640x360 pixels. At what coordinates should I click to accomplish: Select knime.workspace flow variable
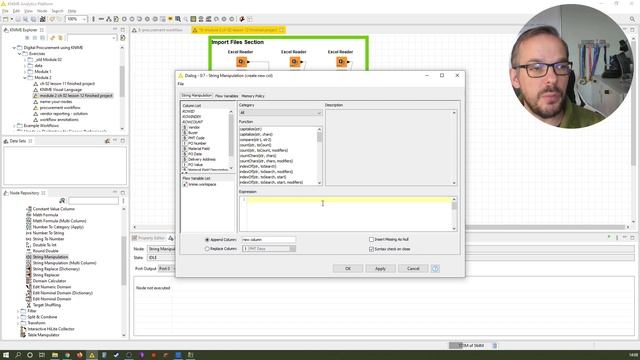point(202,184)
